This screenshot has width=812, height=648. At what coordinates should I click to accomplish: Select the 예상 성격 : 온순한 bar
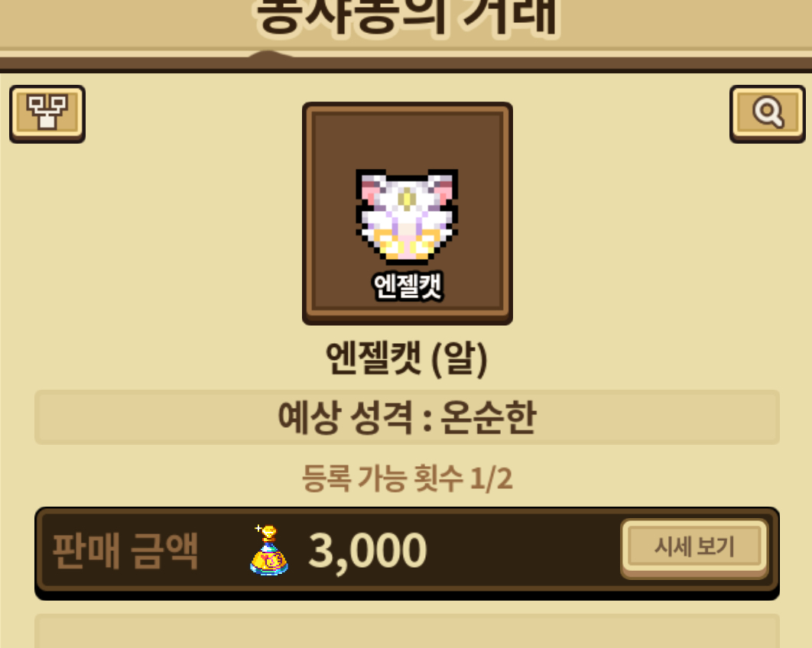click(407, 417)
